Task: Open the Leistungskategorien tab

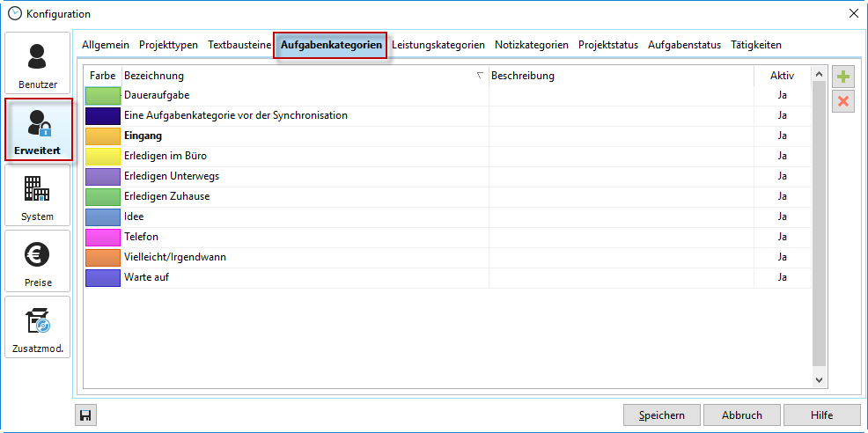Action: point(438,45)
